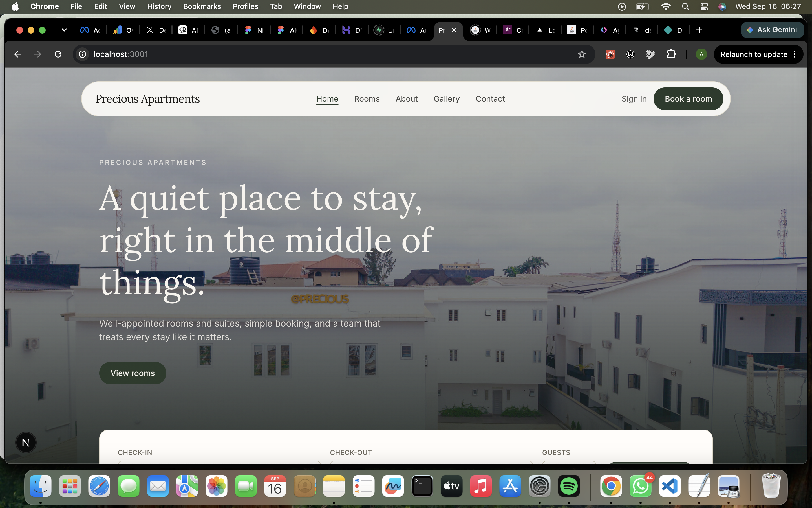
Task: Open Chrome three-dot menu beside Relaunch
Action: 794,54
